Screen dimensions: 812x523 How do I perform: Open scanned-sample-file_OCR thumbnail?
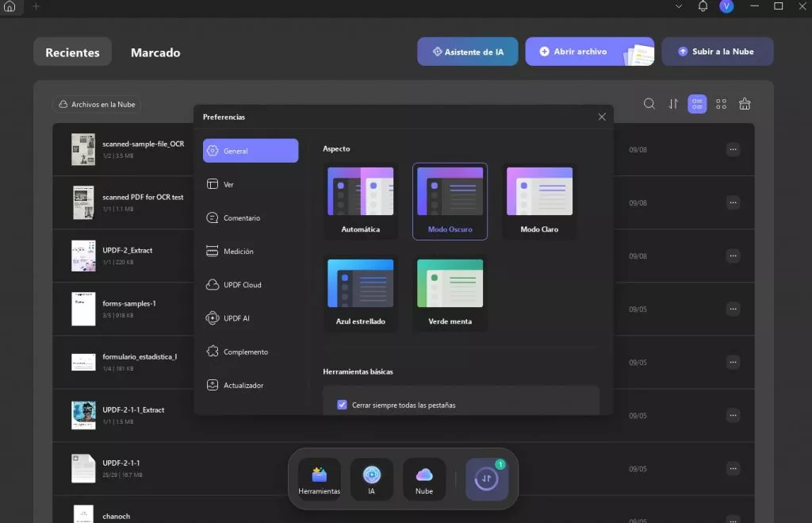coord(83,149)
